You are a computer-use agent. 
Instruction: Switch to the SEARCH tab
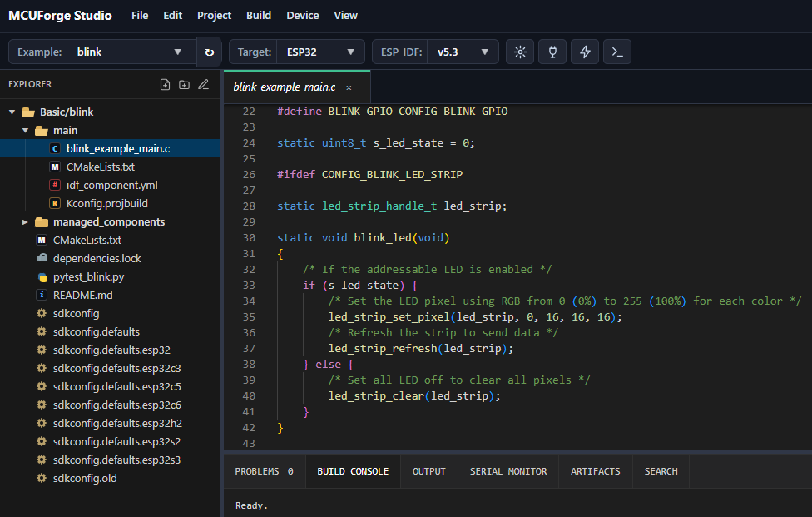click(661, 471)
